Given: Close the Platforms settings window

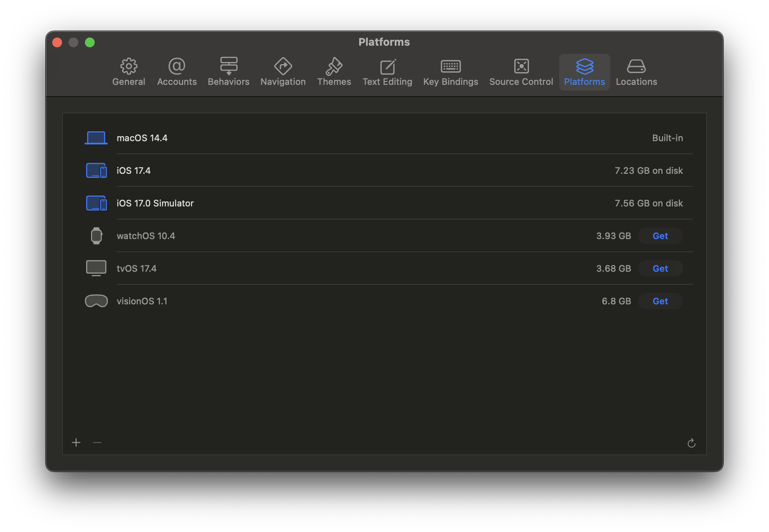Looking at the screenshot, I should (57, 42).
